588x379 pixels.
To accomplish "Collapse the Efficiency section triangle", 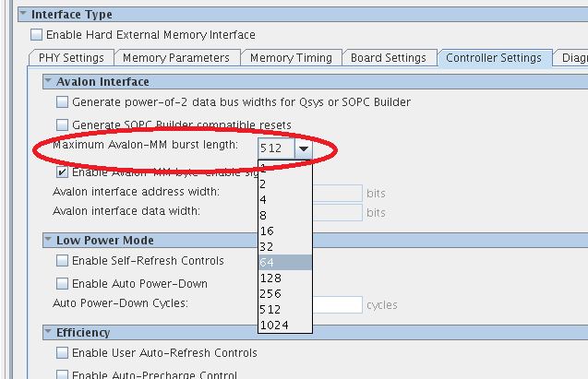I will tap(47, 333).
